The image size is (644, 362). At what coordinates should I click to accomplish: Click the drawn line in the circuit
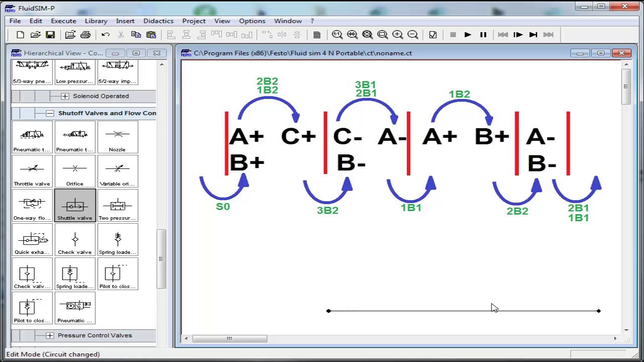pyautogui.click(x=463, y=311)
